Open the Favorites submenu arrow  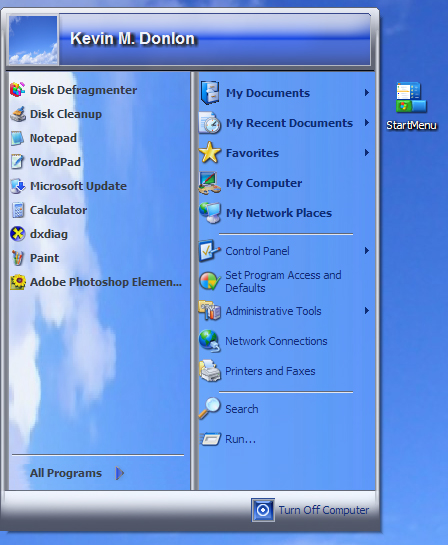(x=367, y=153)
